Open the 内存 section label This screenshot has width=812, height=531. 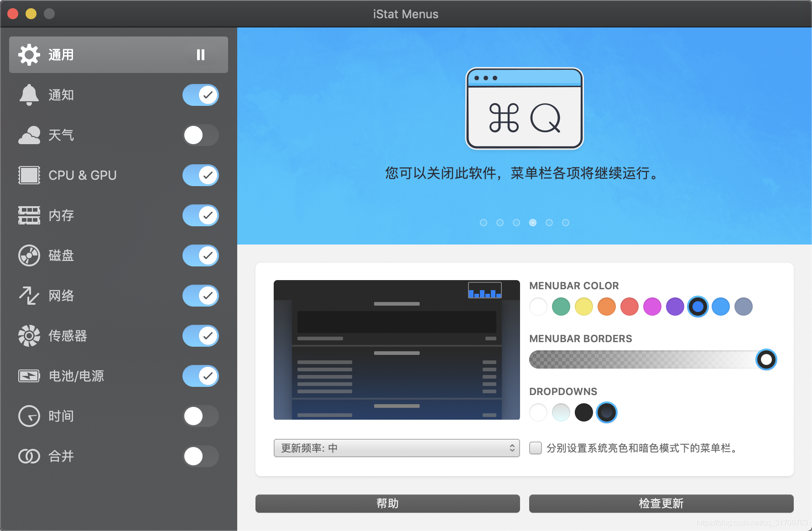[x=61, y=215]
